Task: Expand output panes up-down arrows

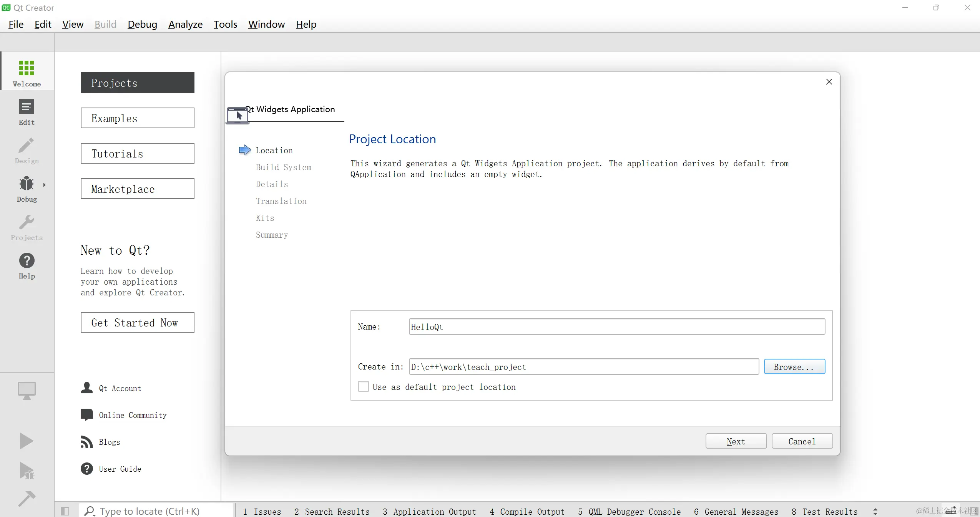Action: [x=875, y=512]
